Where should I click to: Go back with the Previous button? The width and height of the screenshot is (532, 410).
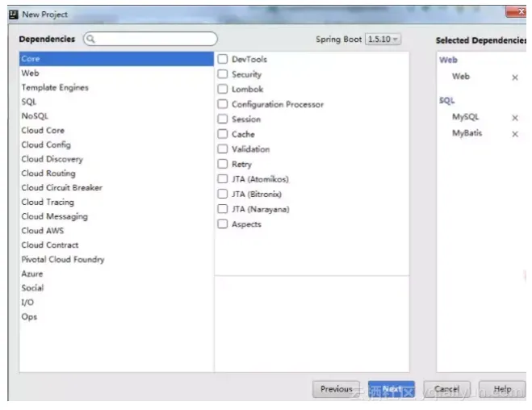pyautogui.click(x=336, y=389)
